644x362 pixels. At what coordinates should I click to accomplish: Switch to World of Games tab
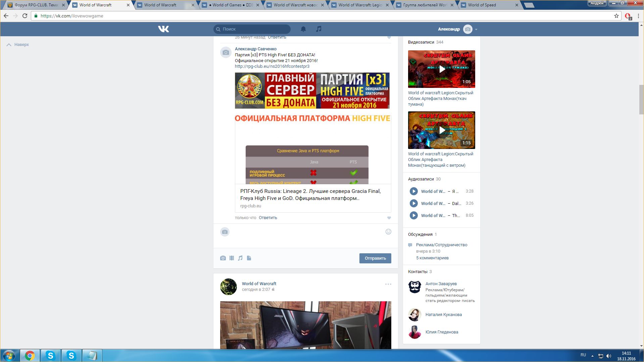[230, 5]
